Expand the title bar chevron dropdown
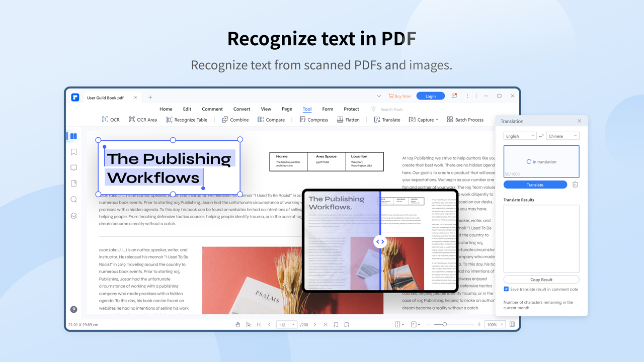644x362 pixels. 379,96
